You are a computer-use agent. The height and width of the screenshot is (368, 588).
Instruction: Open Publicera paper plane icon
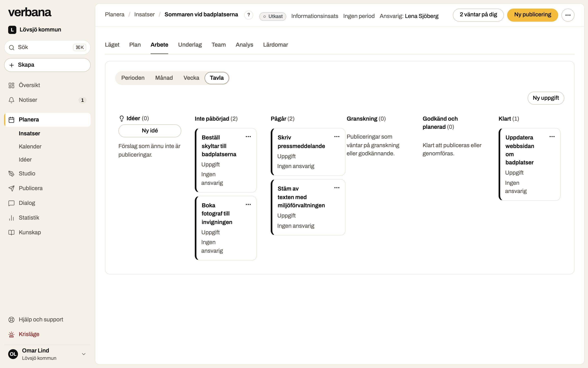point(11,188)
